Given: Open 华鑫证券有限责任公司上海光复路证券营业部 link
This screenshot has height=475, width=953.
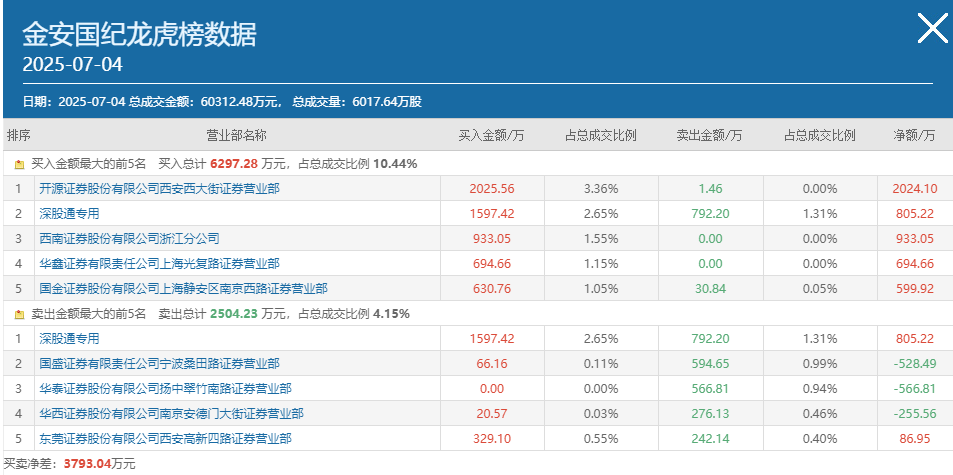Looking at the screenshot, I should point(159,264).
